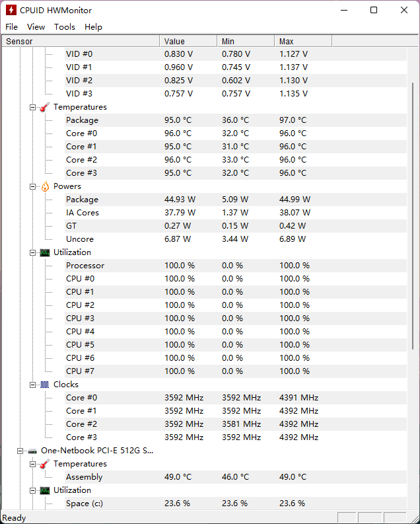This screenshot has width=420, height=524.
Task: Collapse the Clocks section
Action: coord(33,385)
